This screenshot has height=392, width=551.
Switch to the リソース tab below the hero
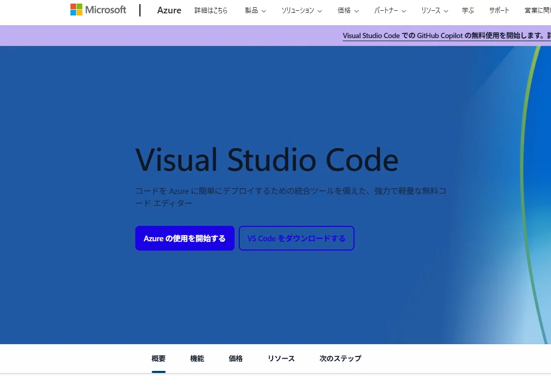pos(281,358)
